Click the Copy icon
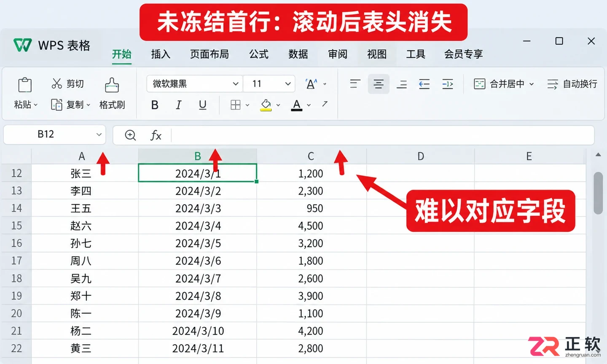This screenshot has width=607, height=364. [56, 104]
